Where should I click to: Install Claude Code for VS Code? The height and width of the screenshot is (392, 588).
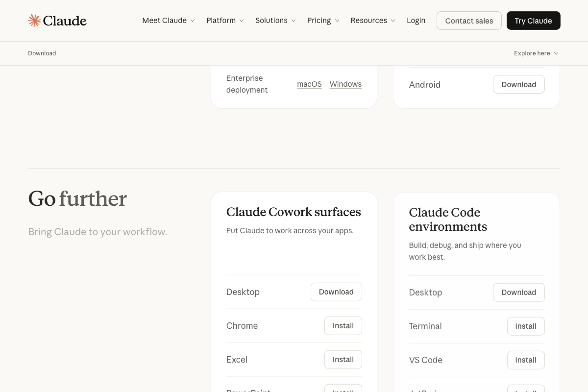tap(526, 360)
